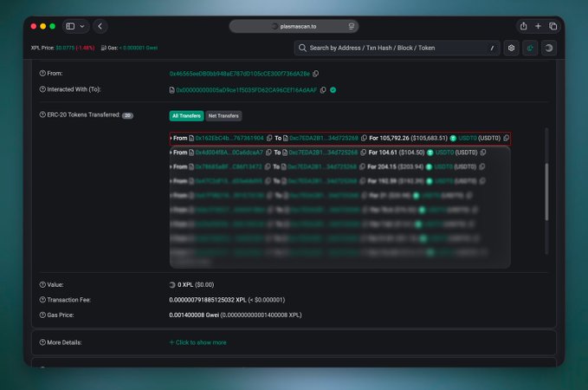
Task: Open site settings gear icon
Action: 511,48
